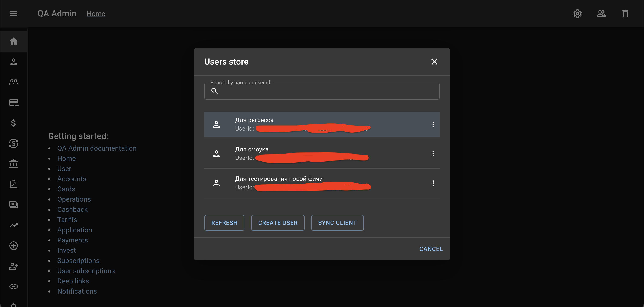Open QA Admin documentation link
The width and height of the screenshot is (644, 307).
coord(97,148)
